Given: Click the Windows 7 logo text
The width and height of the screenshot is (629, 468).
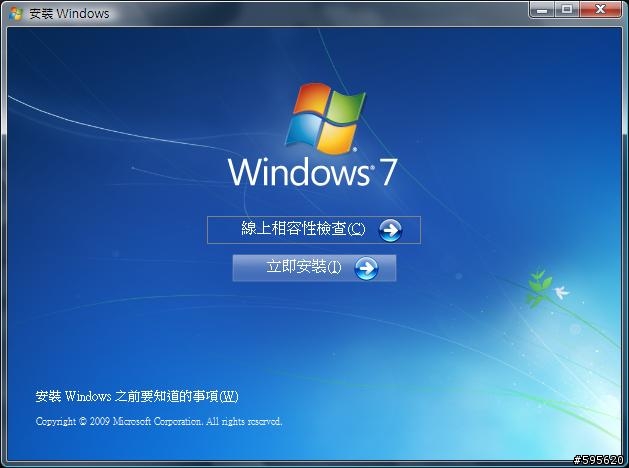Looking at the screenshot, I should [313, 172].
